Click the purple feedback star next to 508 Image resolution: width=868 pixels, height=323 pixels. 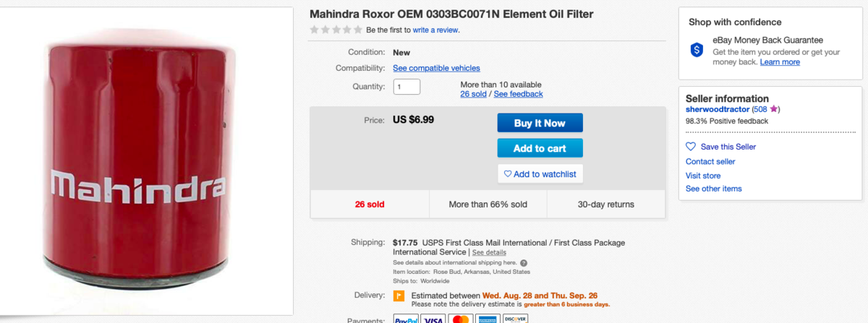(774, 109)
